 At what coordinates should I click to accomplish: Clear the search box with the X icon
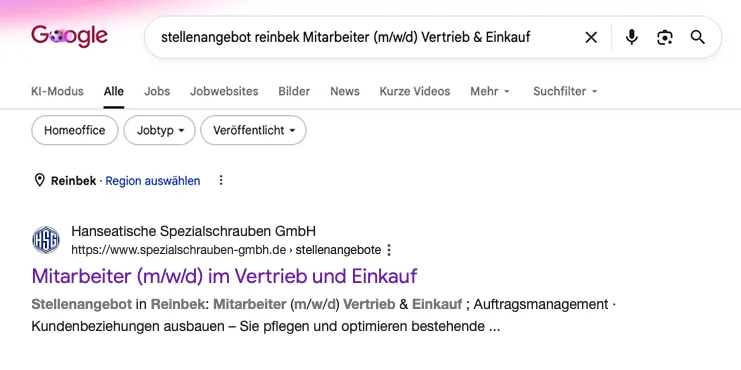[591, 37]
